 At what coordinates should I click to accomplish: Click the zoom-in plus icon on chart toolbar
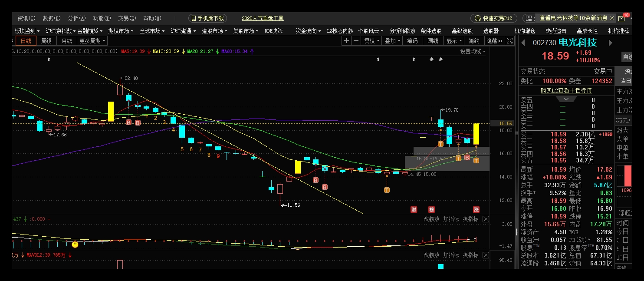click(346, 41)
